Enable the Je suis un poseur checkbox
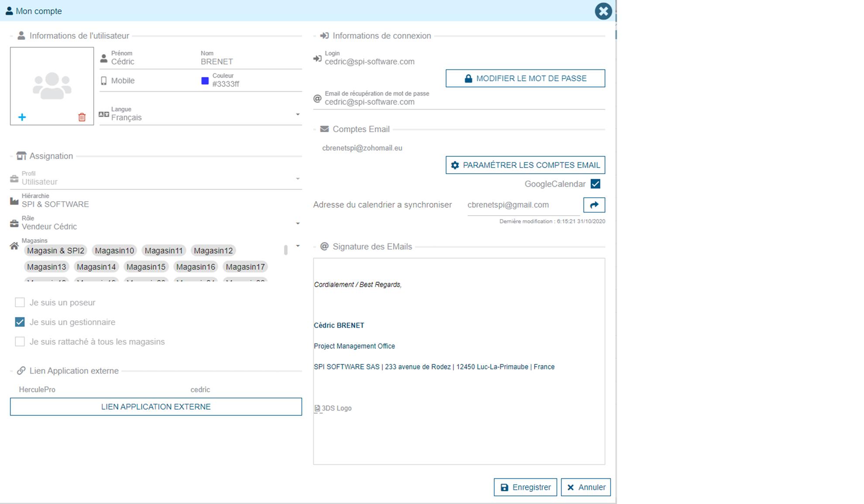 pyautogui.click(x=20, y=302)
